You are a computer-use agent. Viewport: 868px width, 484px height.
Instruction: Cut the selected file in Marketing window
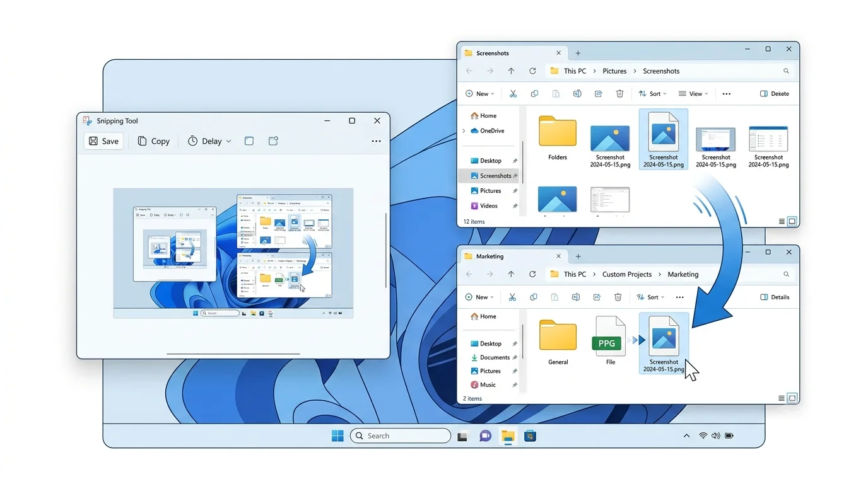[512, 297]
